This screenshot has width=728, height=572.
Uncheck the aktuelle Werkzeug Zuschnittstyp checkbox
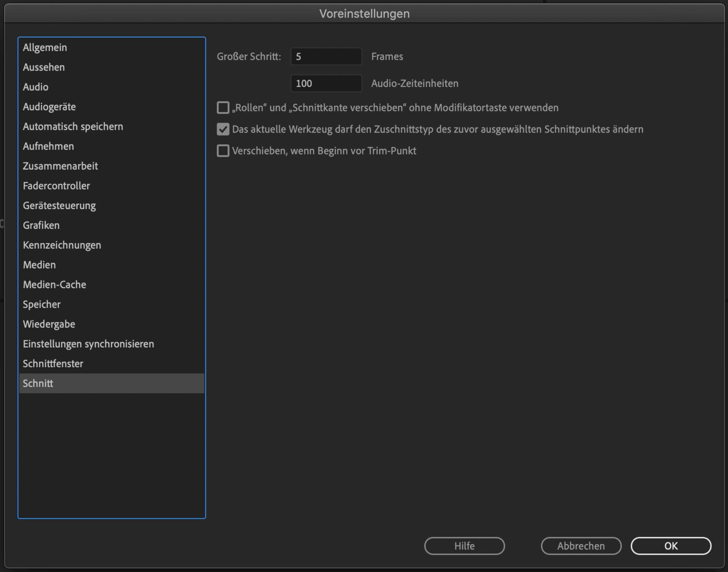[223, 129]
